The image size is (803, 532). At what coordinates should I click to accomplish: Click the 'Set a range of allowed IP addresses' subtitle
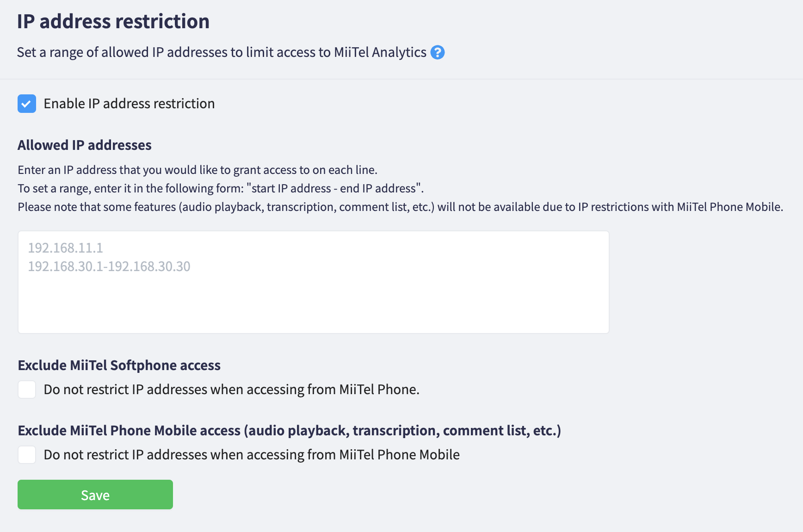[x=222, y=52]
